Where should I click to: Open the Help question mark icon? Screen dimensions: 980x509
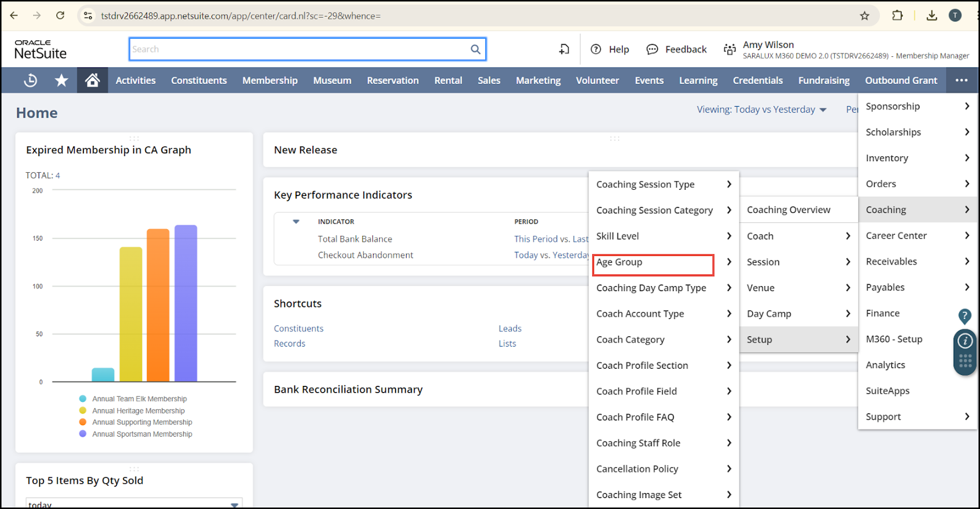595,50
